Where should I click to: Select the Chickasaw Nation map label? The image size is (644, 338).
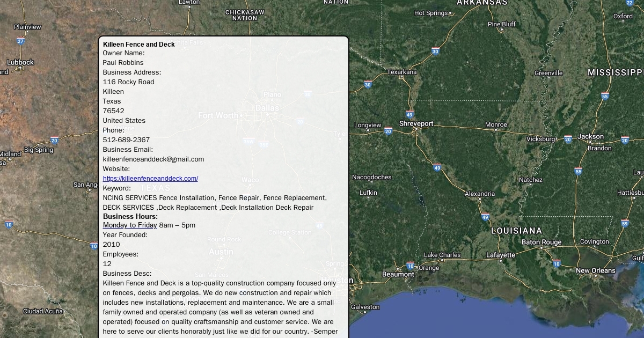[245, 15]
